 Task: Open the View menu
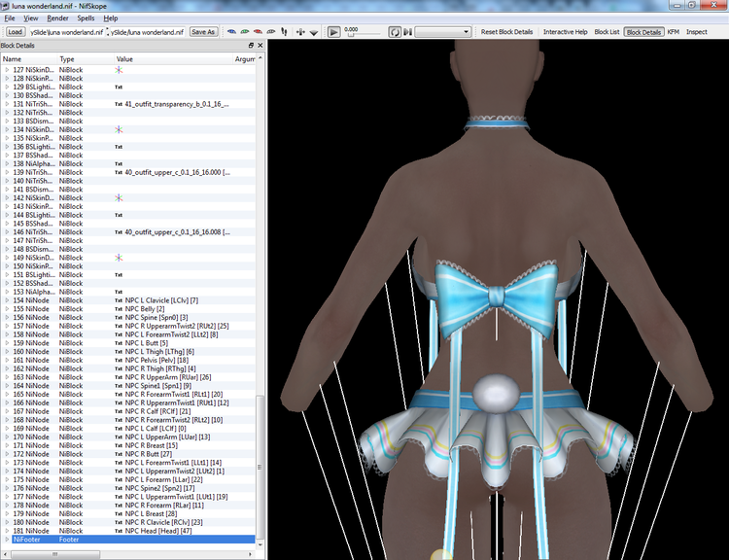[x=31, y=18]
